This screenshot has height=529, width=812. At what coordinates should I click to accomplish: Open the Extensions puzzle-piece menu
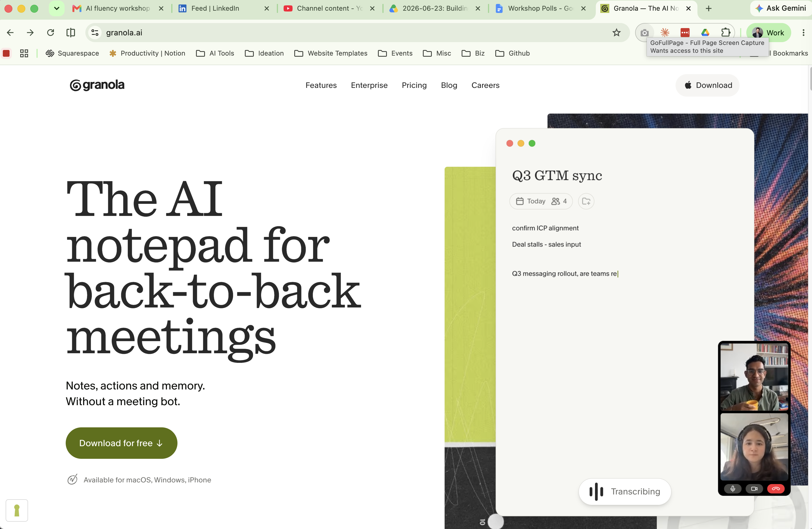point(725,33)
